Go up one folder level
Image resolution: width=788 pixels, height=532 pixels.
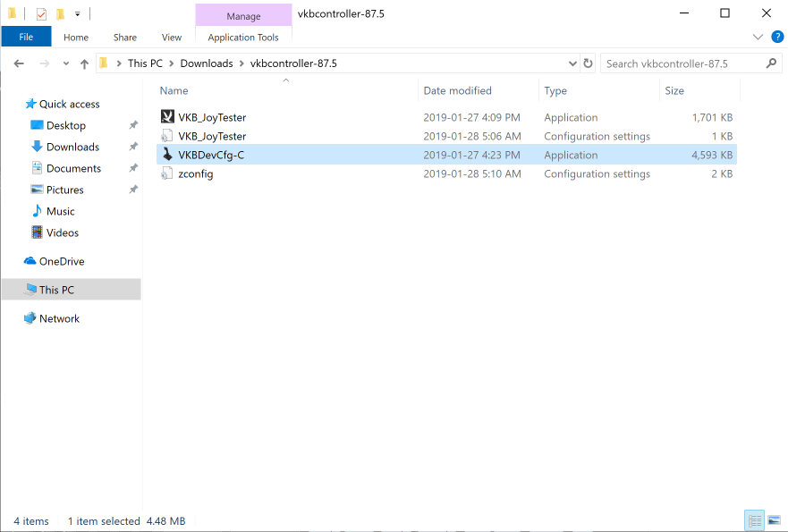click(84, 63)
